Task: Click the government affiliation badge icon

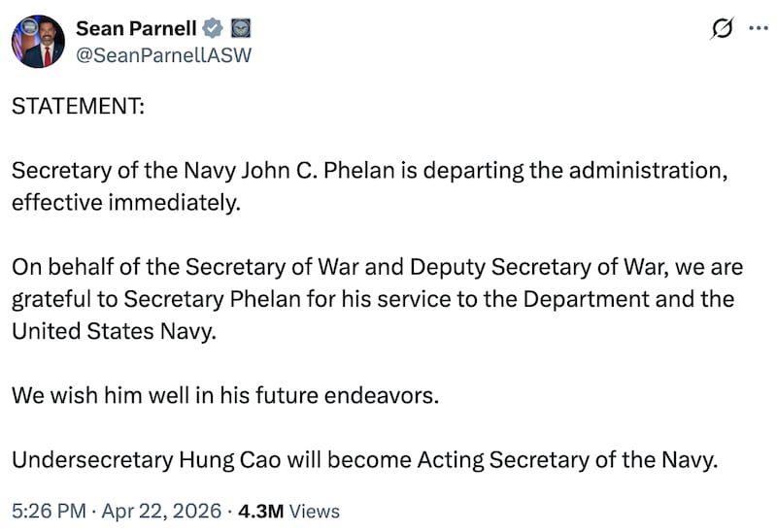Action: click(241, 29)
